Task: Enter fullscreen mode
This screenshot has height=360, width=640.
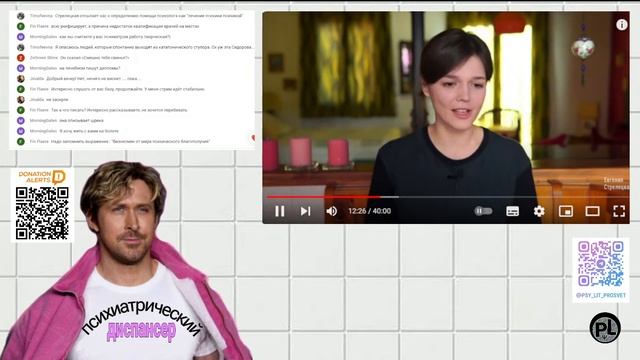Action: point(619,211)
